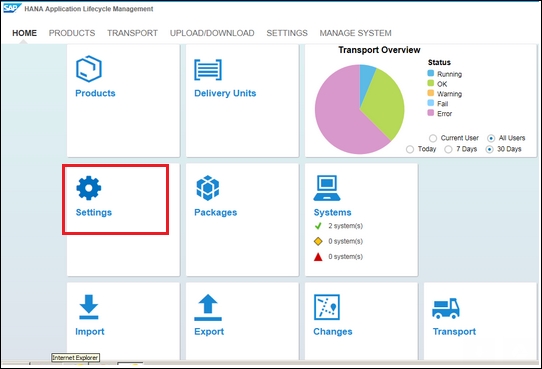Click the Packages tile label

pos(216,212)
